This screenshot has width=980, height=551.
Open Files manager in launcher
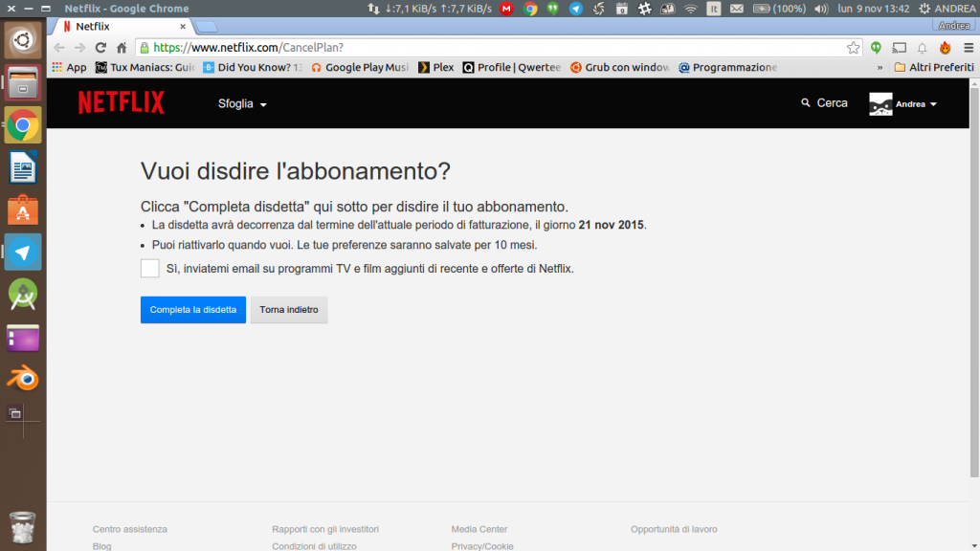23,82
